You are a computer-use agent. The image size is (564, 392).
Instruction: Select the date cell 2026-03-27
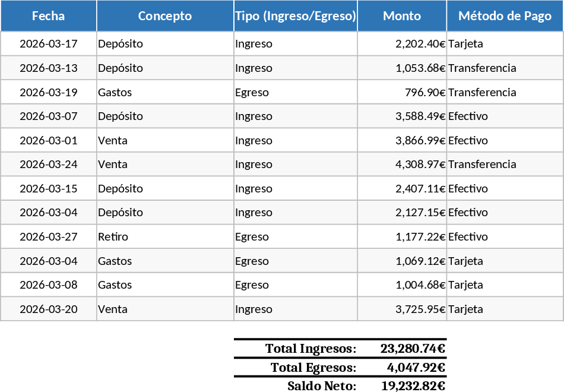49,237
